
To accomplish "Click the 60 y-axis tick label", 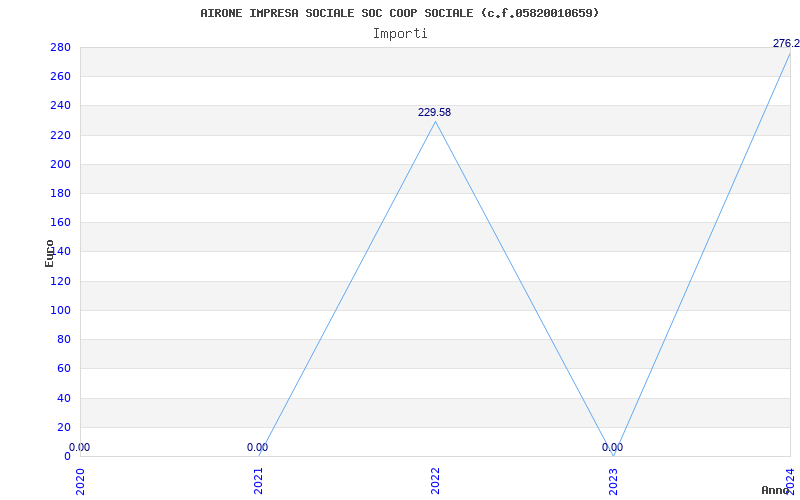I will (x=64, y=368).
